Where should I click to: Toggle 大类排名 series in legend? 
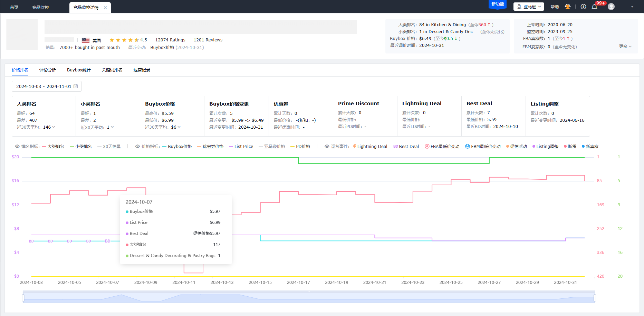53,146
